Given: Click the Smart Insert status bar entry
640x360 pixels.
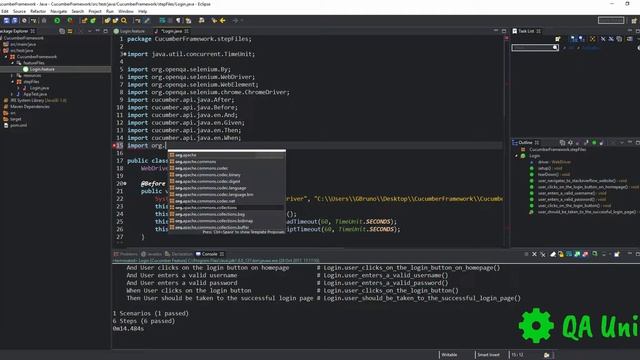Looking at the screenshot, I should tap(488, 355).
